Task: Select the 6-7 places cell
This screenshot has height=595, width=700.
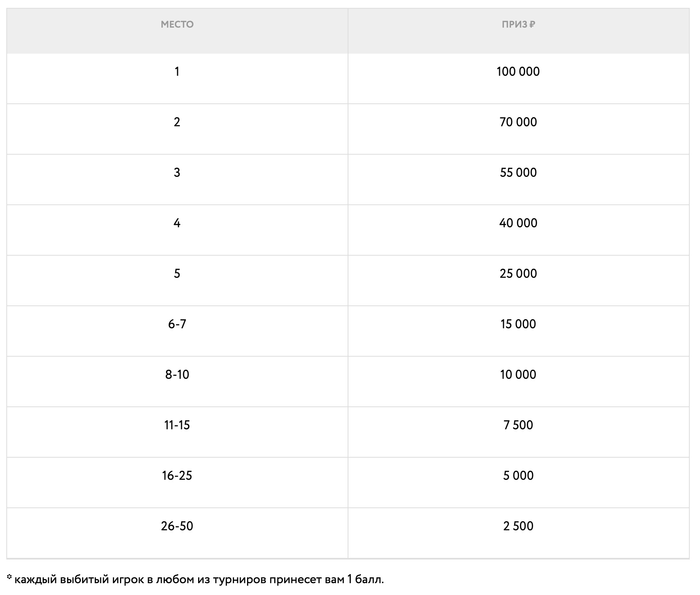Action: (x=177, y=324)
